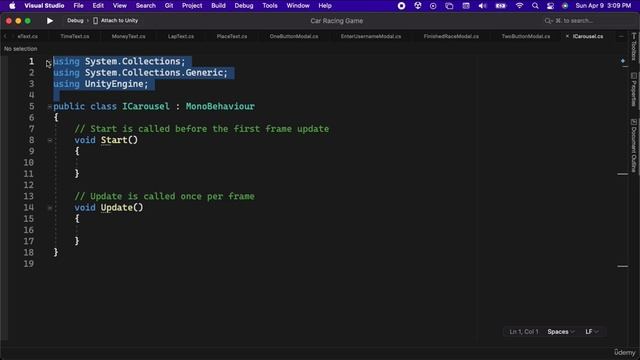Viewport: 640px width, 360px height.
Task: Run the project with the Play button
Action: [50, 20]
